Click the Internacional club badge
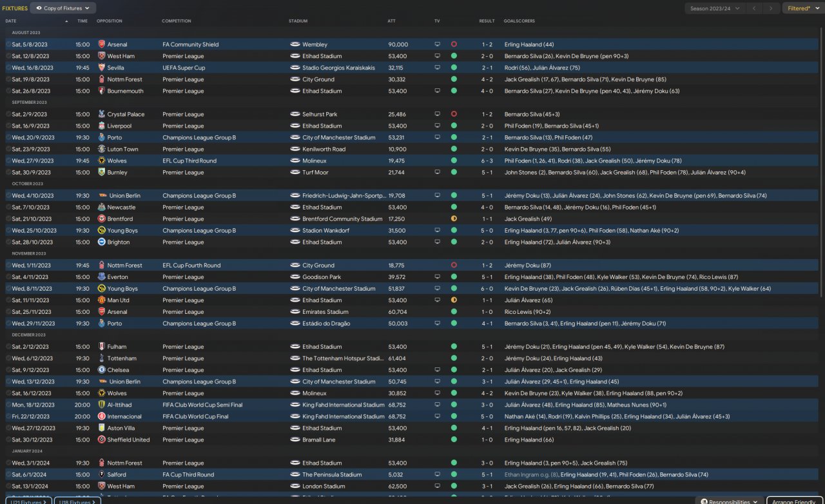Viewport: 825px width, 504px height. (102, 416)
